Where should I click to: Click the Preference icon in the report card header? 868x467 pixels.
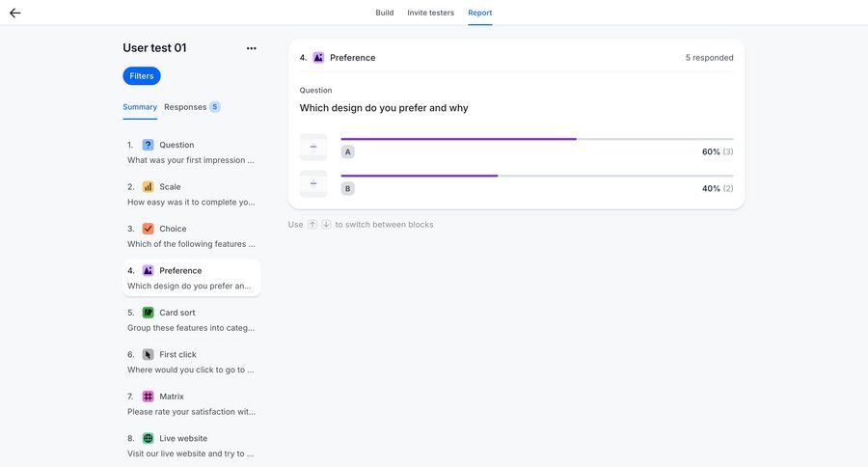pos(318,58)
